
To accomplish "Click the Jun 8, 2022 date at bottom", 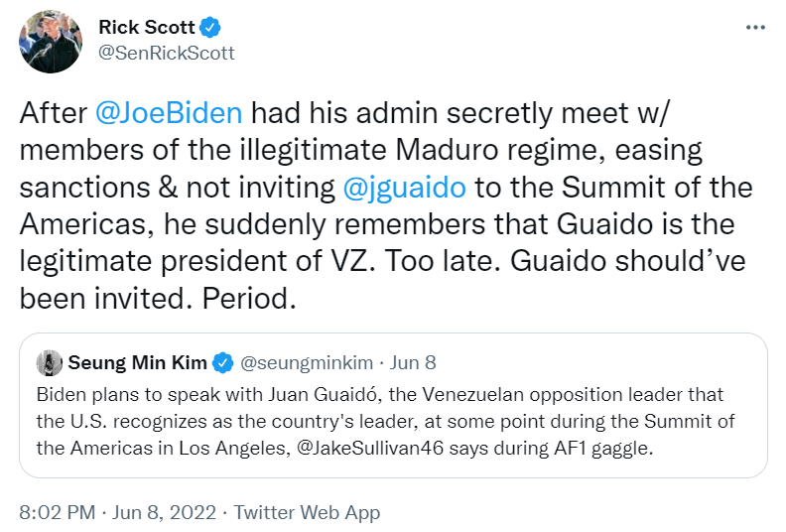I will pos(164,512).
